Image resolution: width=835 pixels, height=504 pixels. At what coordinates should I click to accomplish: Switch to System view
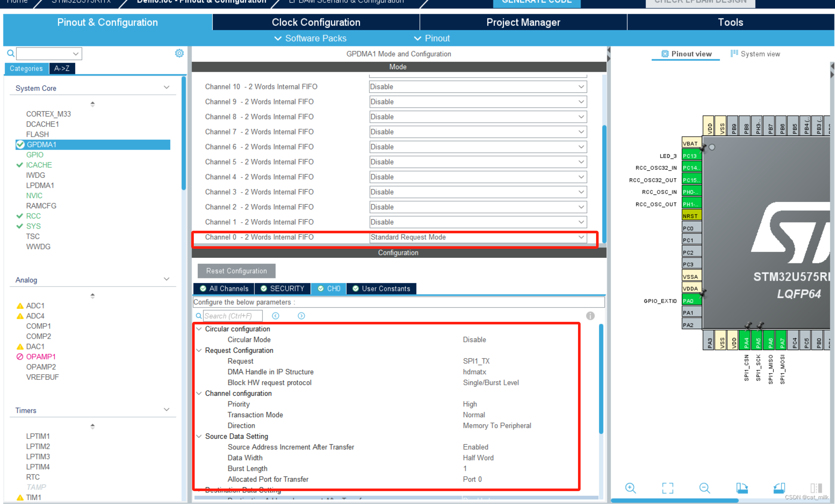[755, 54]
